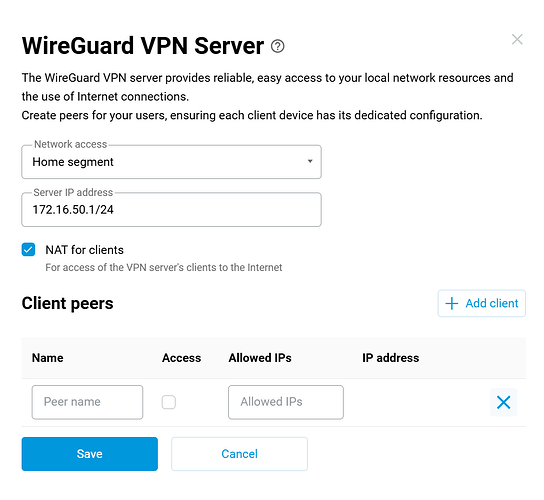
Task: Select the Allowed IPs input box
Action: click(x=286, y=402)
